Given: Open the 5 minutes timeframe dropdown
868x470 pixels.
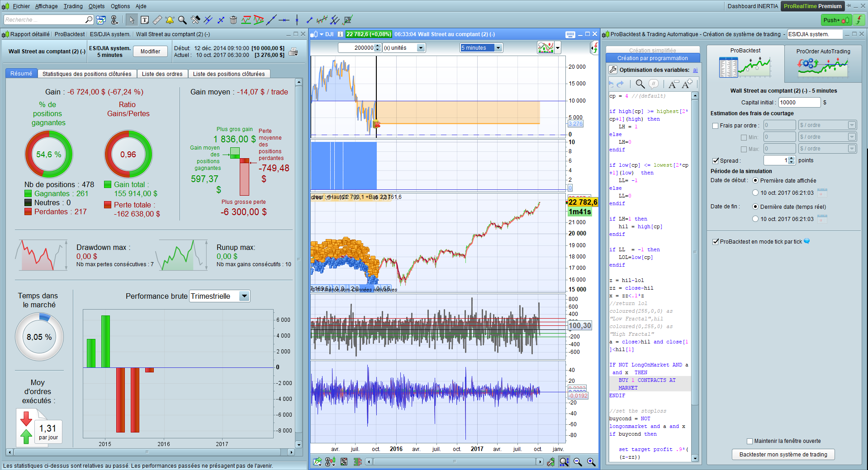Looking at the screenshot, I should click(498, 48).
